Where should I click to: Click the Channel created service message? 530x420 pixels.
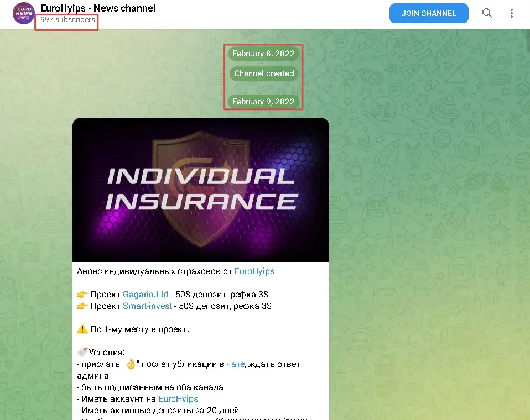[x=264, y=73]
